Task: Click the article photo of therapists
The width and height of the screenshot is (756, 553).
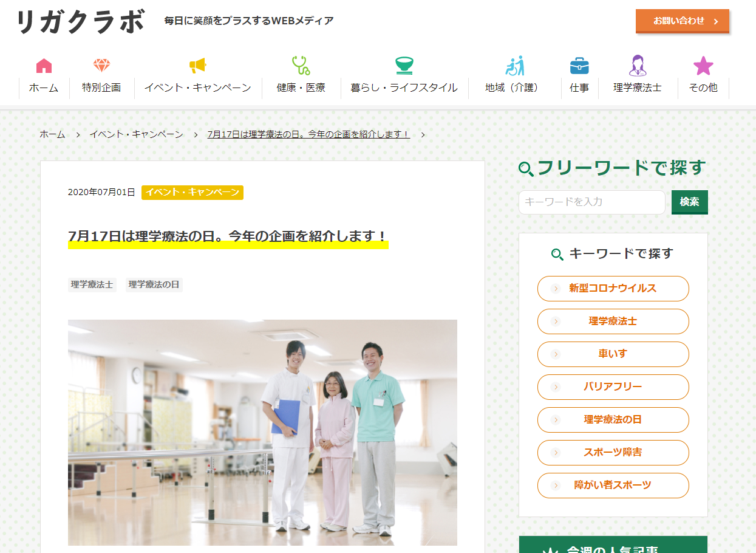Action: pos(262,432)
